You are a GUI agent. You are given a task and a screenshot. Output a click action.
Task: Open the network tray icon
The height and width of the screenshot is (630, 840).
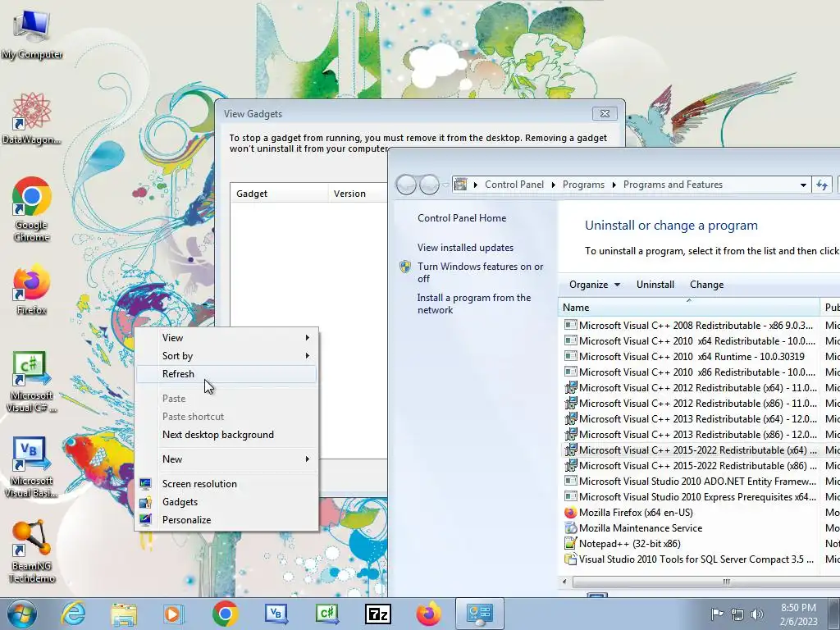737,614
